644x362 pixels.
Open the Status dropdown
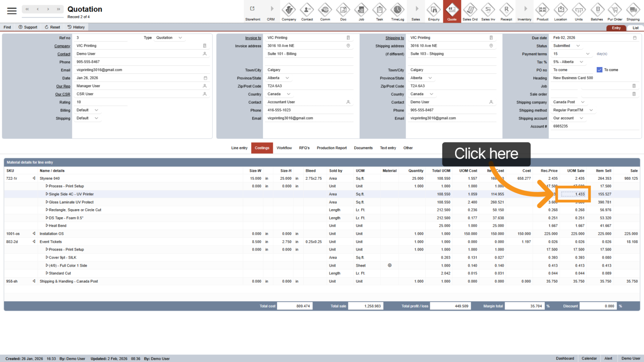click(578, 46)
